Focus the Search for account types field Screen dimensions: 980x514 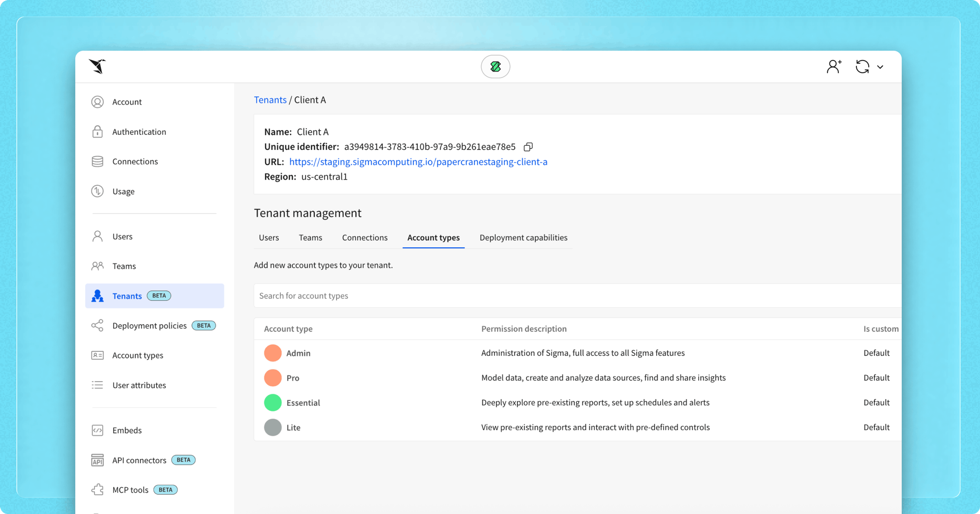pyautogui.click(x=578, y=295)
